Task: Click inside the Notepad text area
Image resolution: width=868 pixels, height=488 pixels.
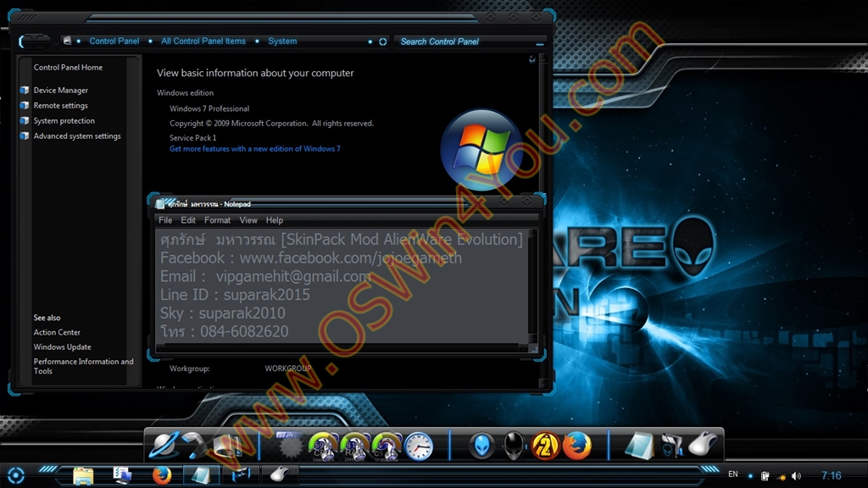Action: pyautogui.click(x=342, y=286)
